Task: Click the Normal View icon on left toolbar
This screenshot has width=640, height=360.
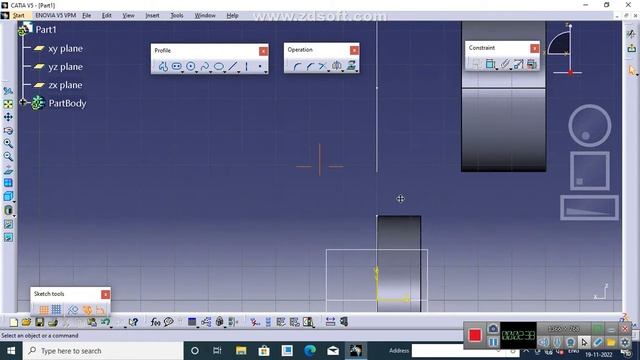Action: point(8,170)
